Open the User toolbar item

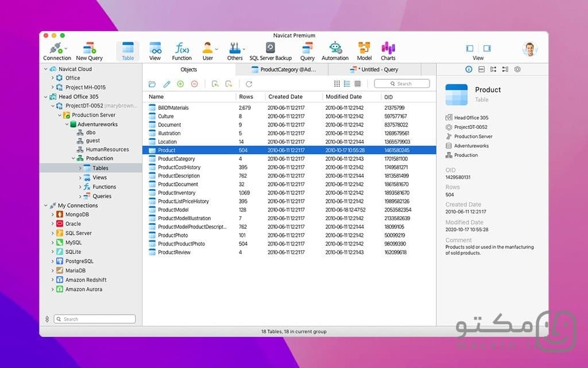point(208,51)
